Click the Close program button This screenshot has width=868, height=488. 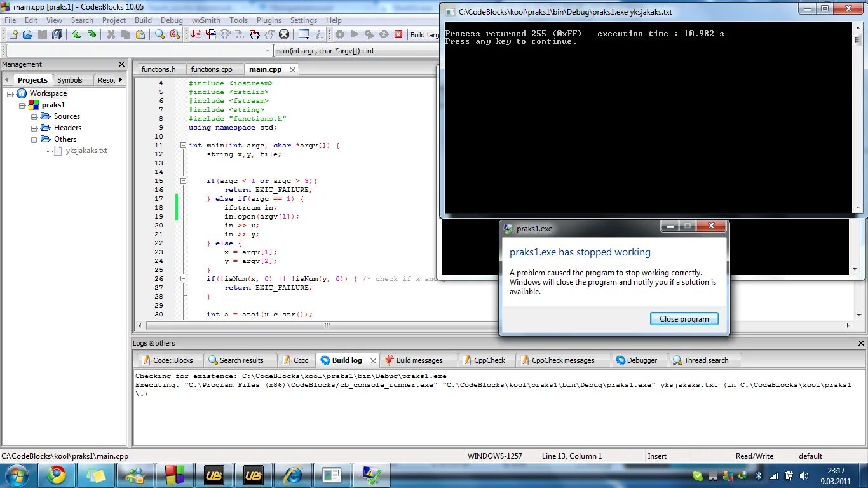[x=684, y=319]
